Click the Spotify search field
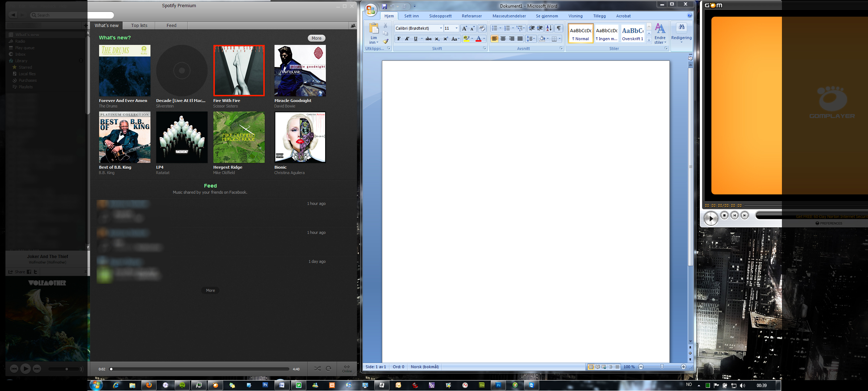 (x=72, y=15)
